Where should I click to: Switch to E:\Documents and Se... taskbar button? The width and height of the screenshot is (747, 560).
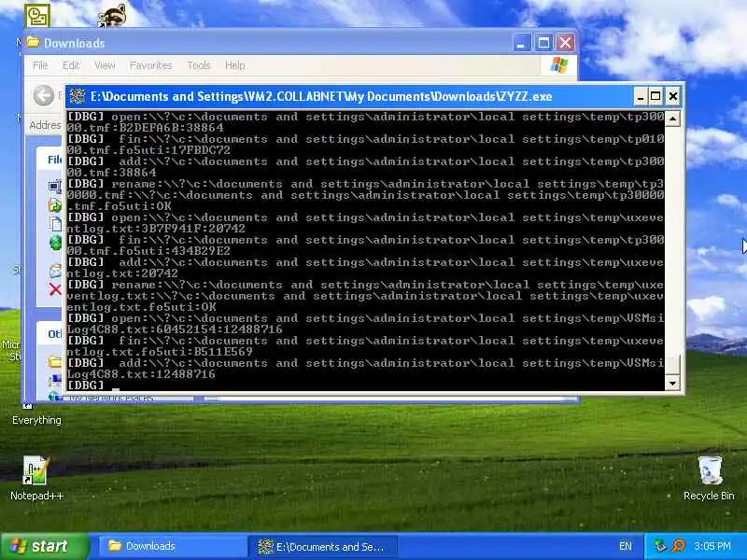[324, 547]
